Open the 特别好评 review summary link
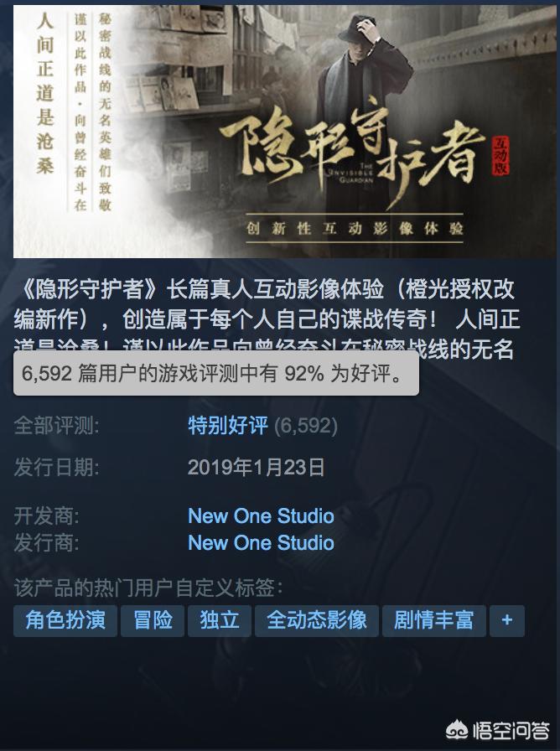The image size is (560, 751). 228,425
